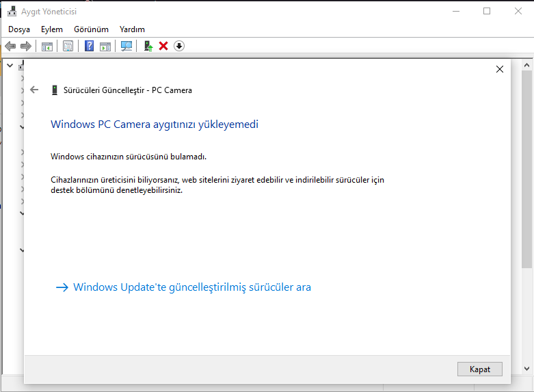Close the Sürücüleri Güncelleştir dialog with X

tap(500, 69)
